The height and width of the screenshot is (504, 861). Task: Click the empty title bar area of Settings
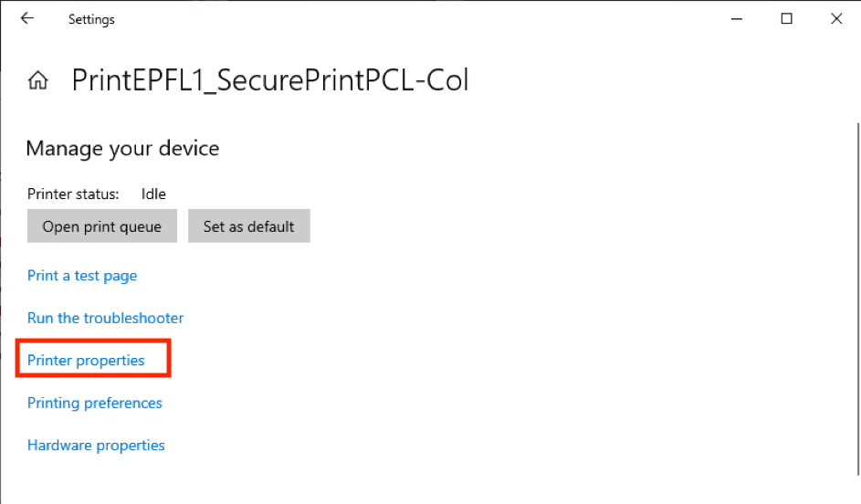click(x=411, y=19)
